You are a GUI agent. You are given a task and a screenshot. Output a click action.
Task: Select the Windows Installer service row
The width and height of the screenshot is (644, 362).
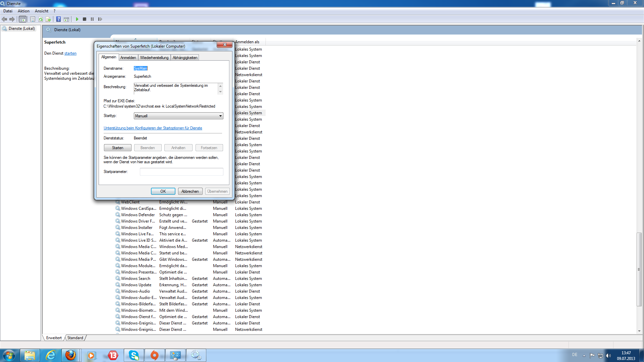point(191,228)
